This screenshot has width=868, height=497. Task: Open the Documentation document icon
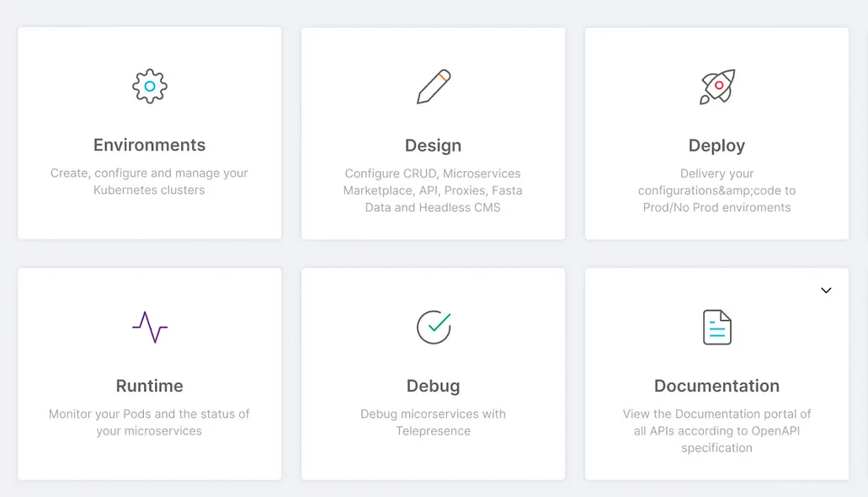click(716, 327)
